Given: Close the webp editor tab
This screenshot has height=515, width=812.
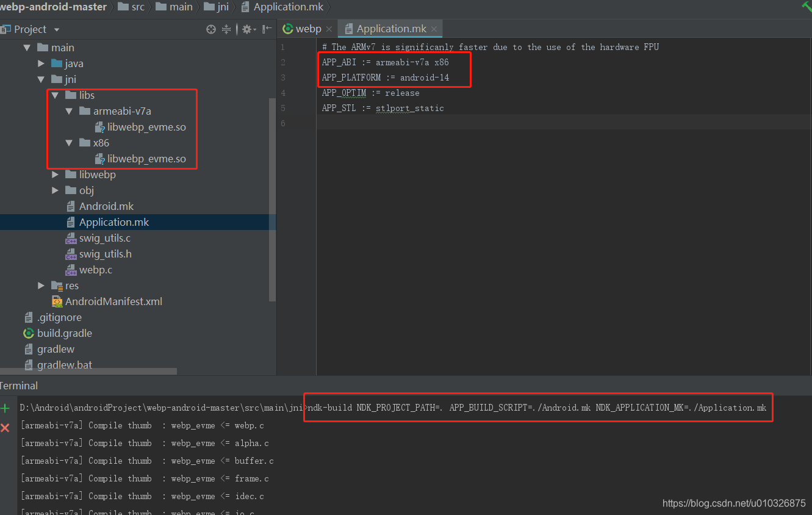Looking at the screenshot, I should click(x=329, y=29).
